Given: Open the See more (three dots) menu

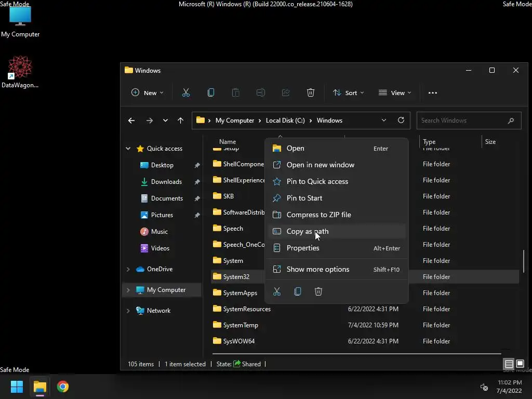Looking at the screenshot, I should point(433,92).
